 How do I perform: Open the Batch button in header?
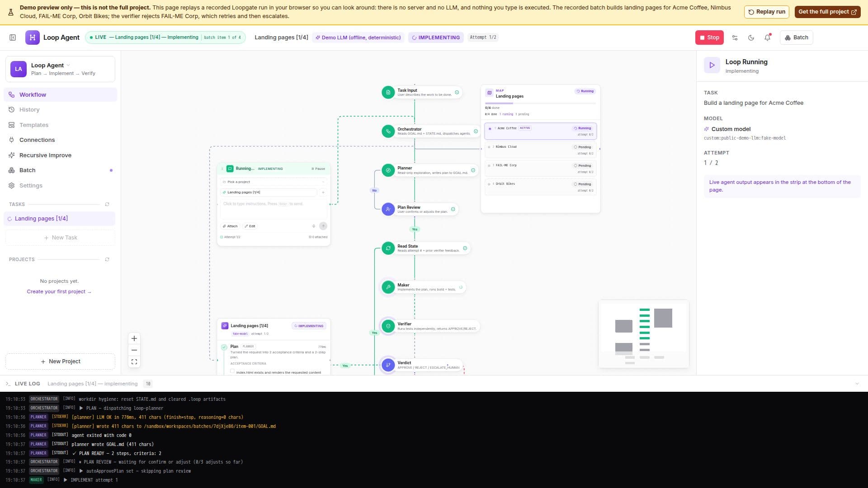[796, 38]
